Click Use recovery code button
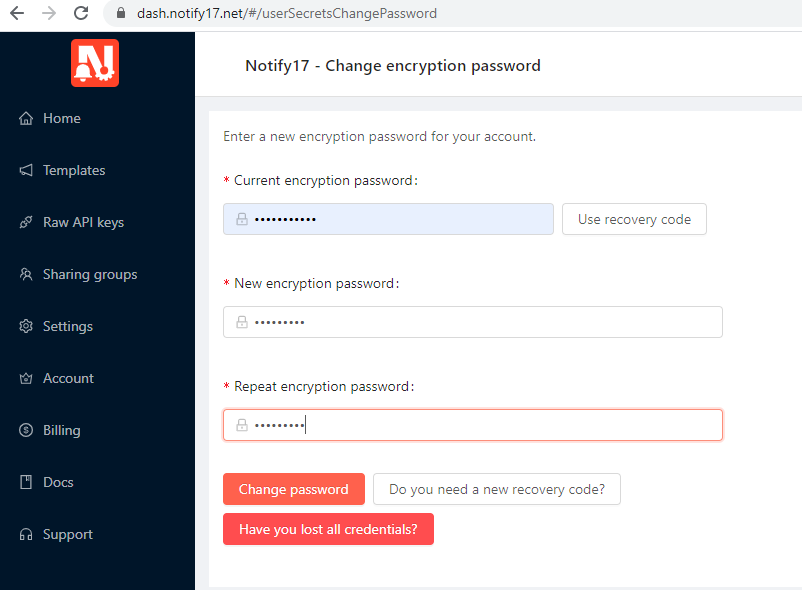 pyautogui.click(x=634, y=219)
